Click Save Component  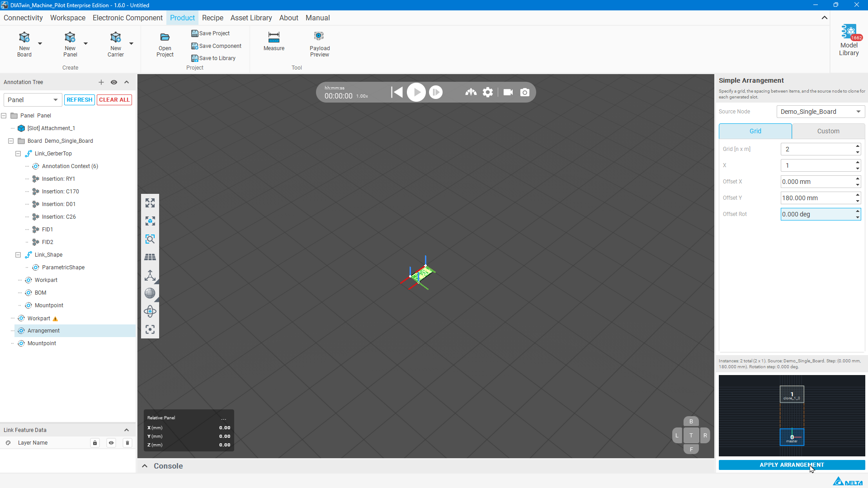[217, 46]
